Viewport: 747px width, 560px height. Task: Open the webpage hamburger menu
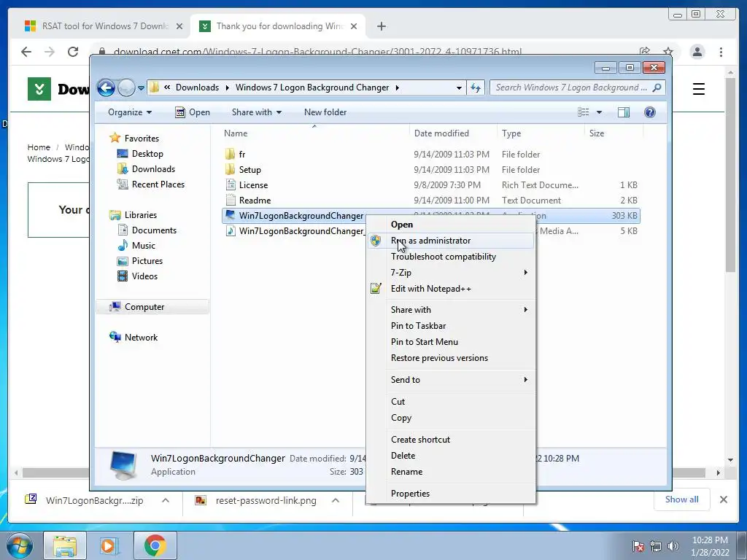tap(698, 89)
